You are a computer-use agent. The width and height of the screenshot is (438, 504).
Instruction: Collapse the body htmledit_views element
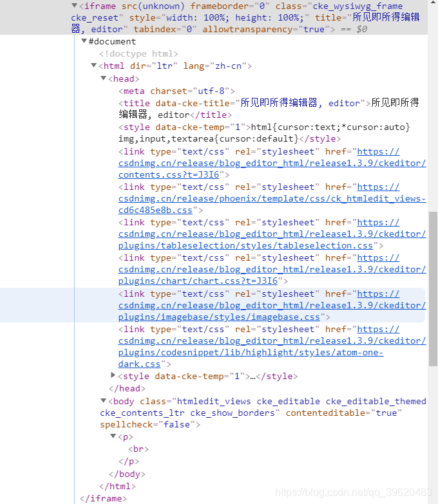(104, 400)
